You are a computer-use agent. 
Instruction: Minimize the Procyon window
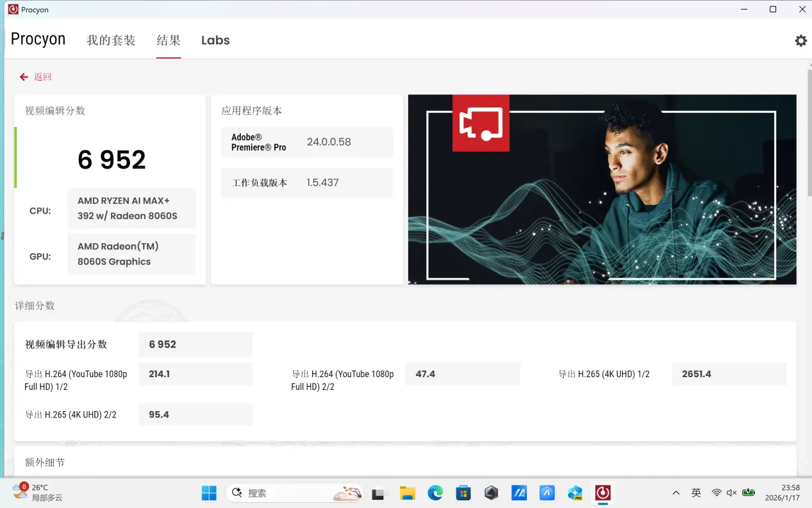pyautogui.click(x=744, y=9)
